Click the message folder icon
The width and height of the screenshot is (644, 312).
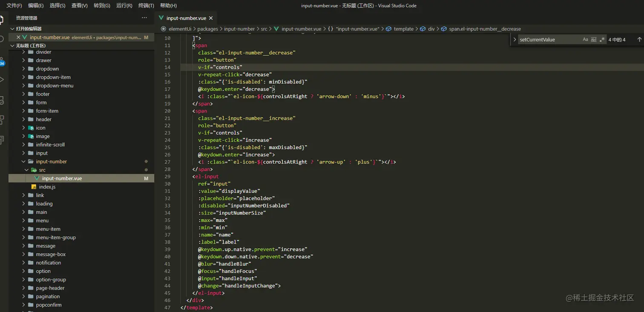coord(31,246)
